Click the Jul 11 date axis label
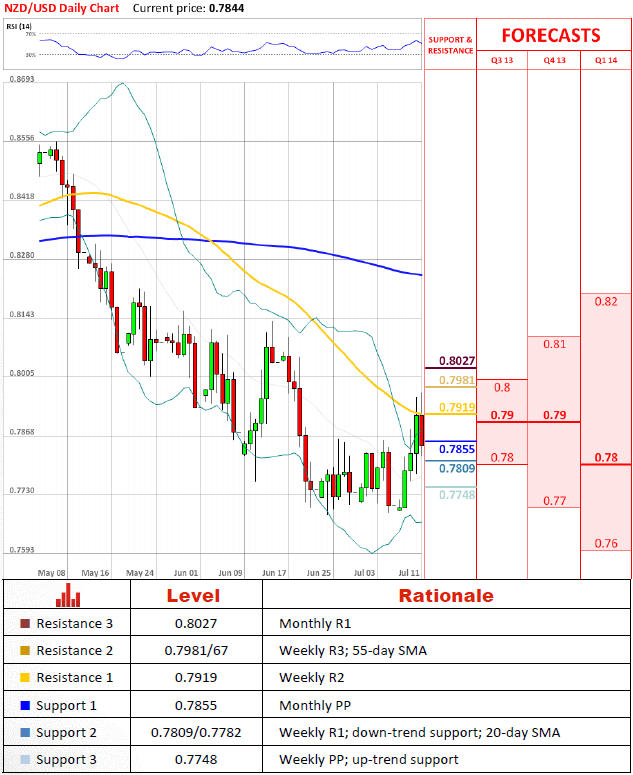The image size is (633, 775). [x=409, y=573]
